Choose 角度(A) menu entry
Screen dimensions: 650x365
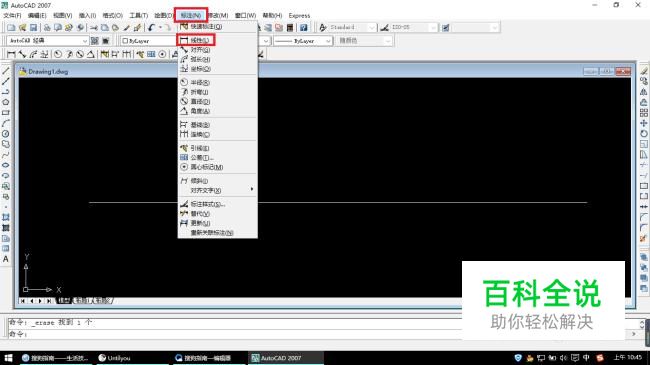pyautogui.click(x=218, y=111)
